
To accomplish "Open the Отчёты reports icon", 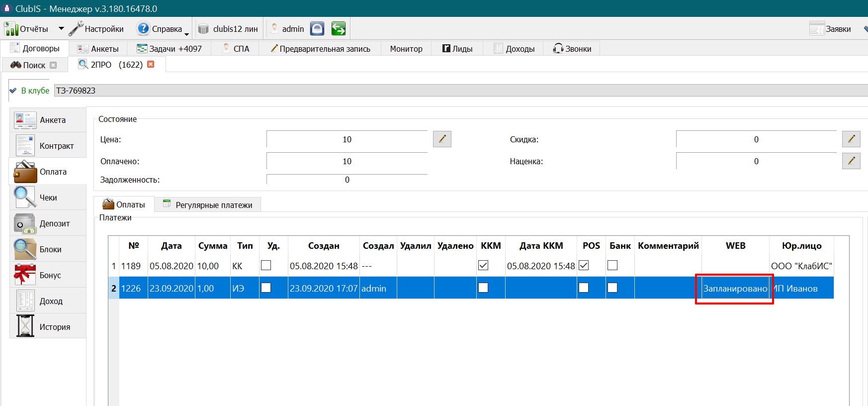I will (x=11, y=29).
